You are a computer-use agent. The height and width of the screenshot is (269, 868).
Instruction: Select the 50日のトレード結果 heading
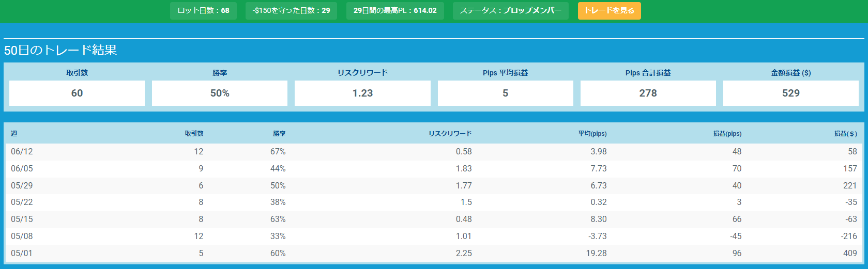[60, 50]
